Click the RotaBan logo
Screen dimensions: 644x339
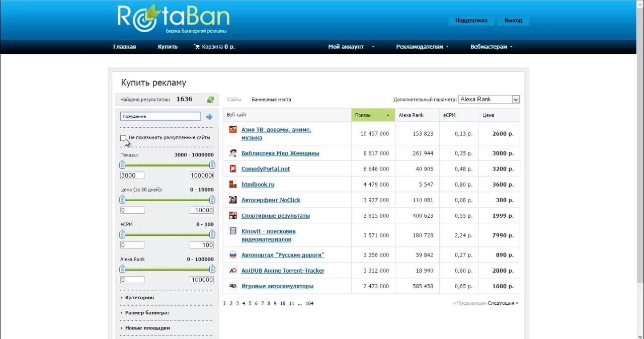pos(174,19)
